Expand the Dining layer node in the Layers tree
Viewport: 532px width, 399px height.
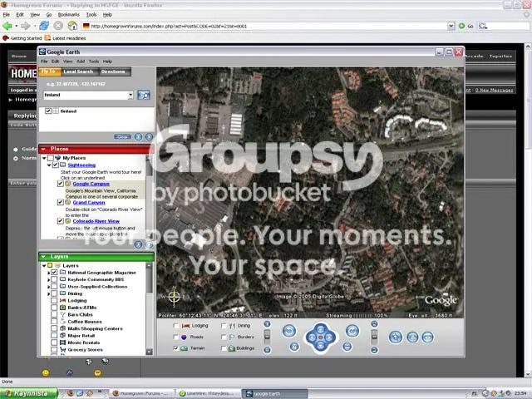pos(49,293)
